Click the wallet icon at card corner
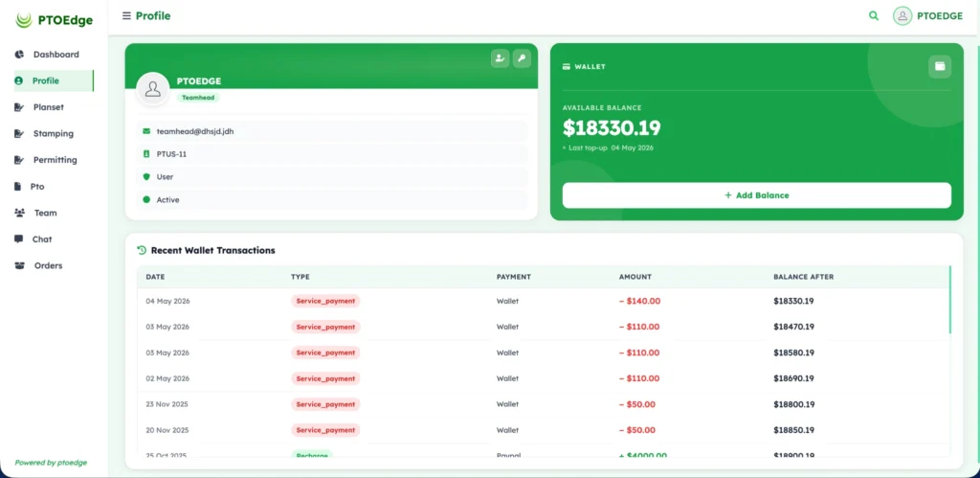Screen dimensions: 980x478 pos(940,66)
